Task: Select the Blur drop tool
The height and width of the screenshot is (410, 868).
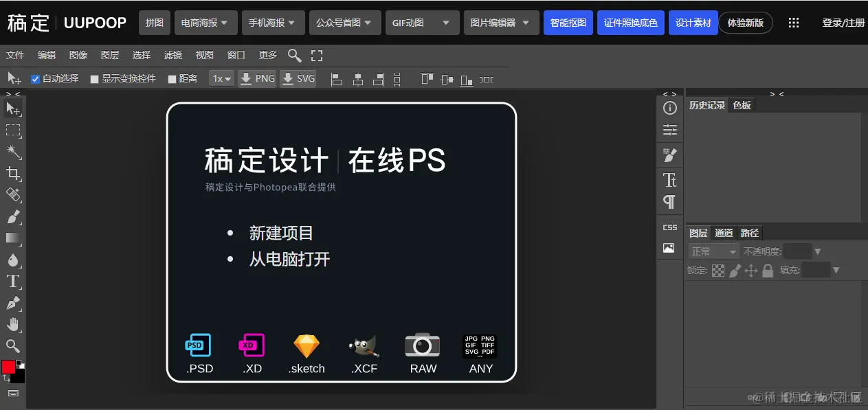Action: (x=13, y=260)
